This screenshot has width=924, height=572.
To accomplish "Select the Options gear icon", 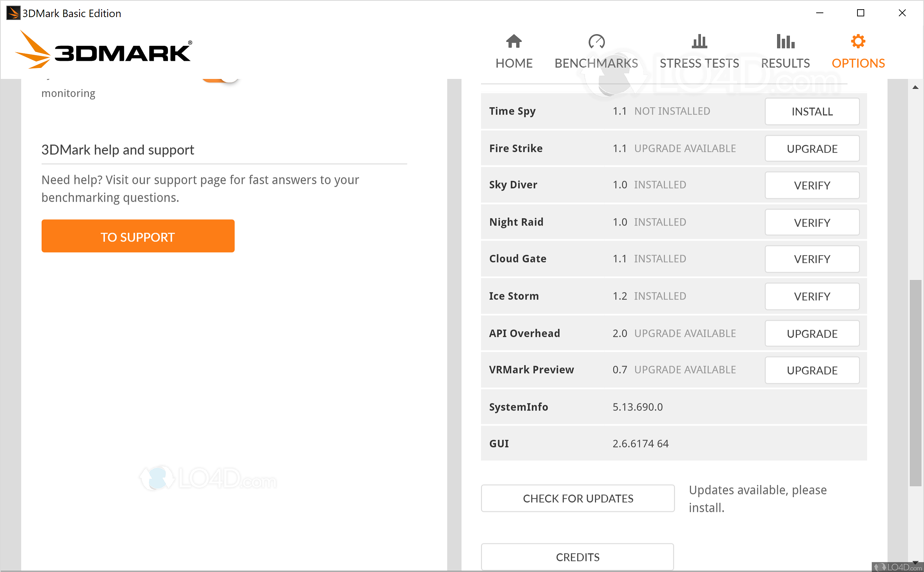I will click(x=858, y=41).
